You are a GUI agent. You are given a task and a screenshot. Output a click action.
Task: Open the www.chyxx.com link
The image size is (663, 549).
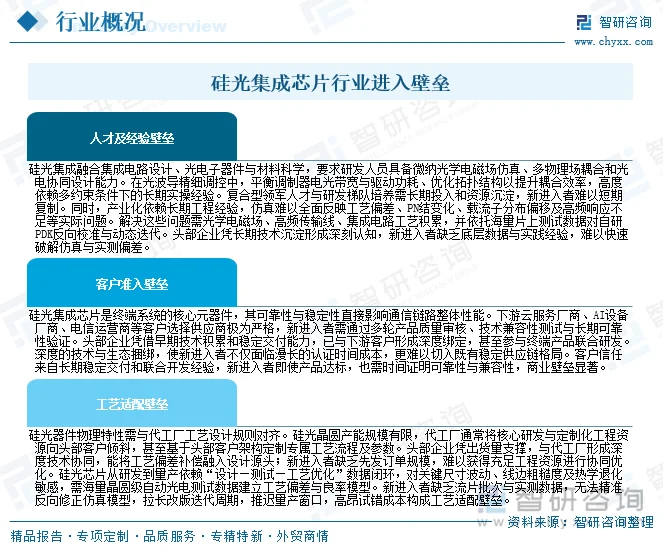click(x=614, y=42)
